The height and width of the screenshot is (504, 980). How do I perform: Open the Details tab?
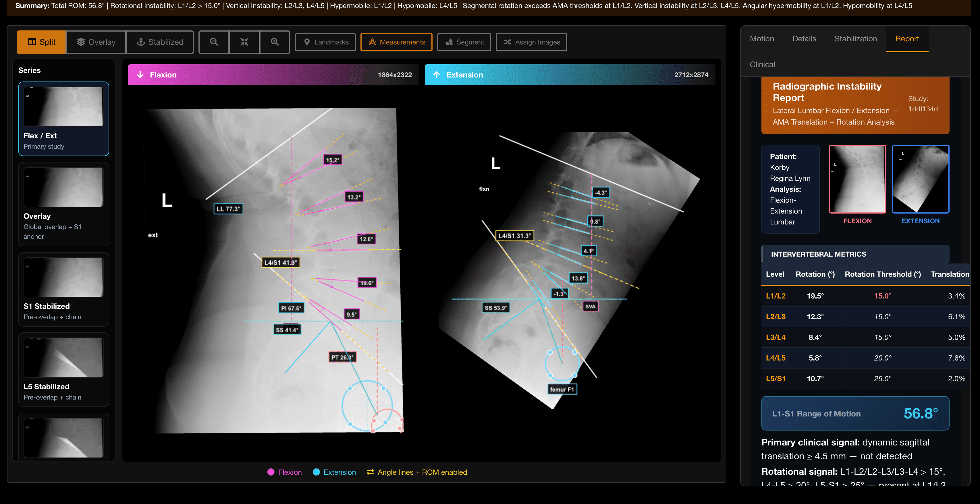coord(804,39)
